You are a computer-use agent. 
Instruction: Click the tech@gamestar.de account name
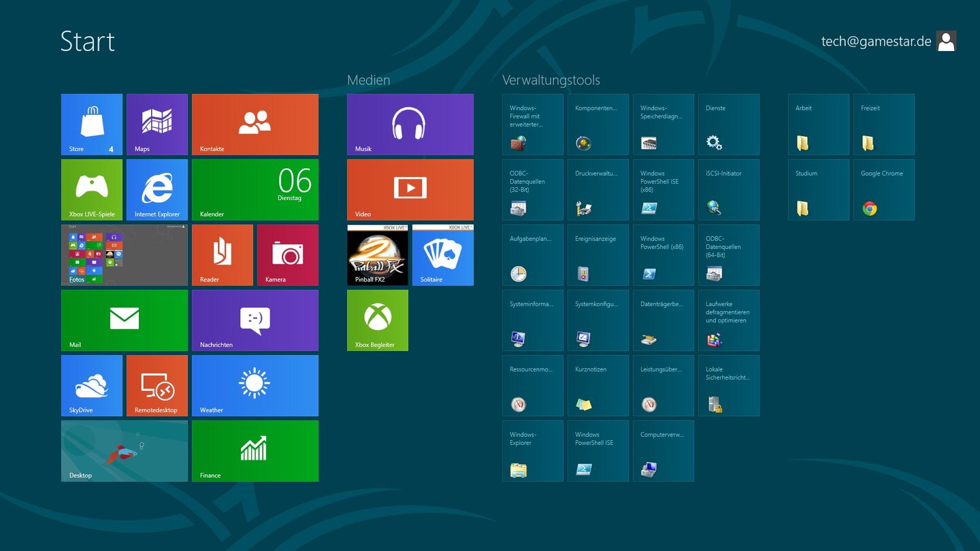tap(876, 41)
